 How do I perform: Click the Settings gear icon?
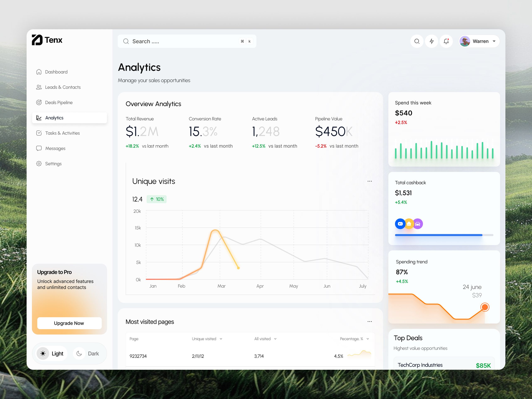[x=39, y=164]
